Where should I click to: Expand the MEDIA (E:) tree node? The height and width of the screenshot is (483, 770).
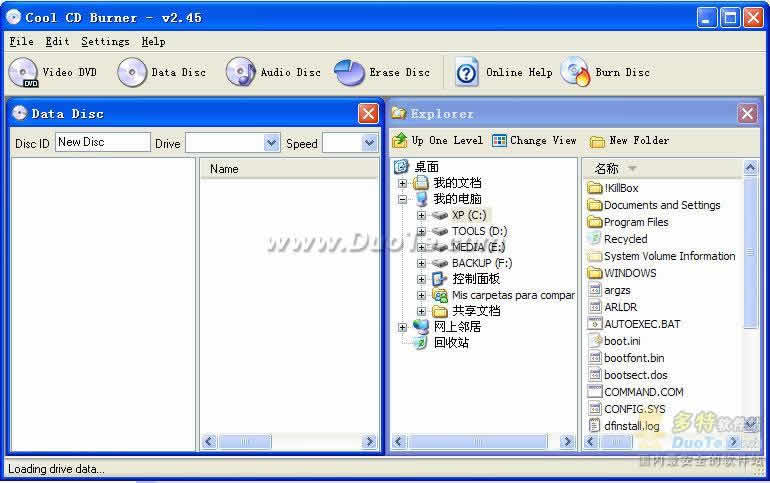[x=421, y=247]
